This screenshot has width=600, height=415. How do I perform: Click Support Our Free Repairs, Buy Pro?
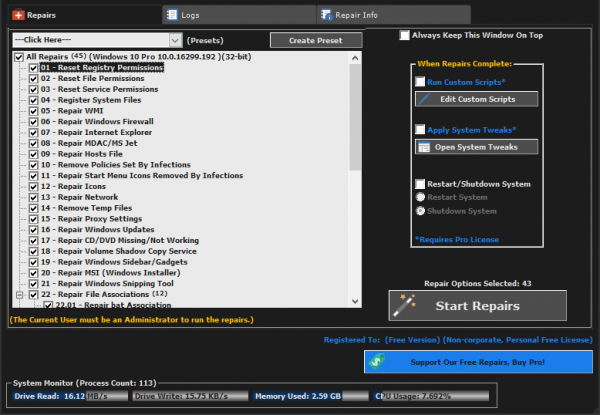pyautogui.click(x=478, y=362)
